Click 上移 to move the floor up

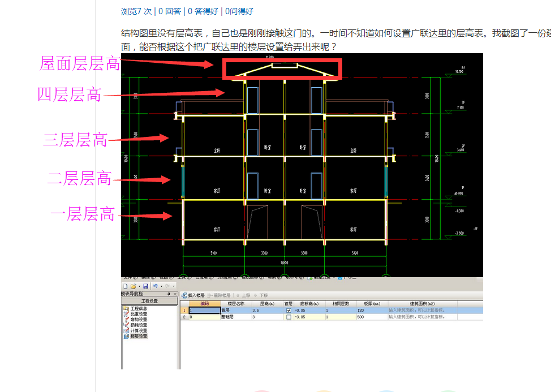click(x=243, y=295)
